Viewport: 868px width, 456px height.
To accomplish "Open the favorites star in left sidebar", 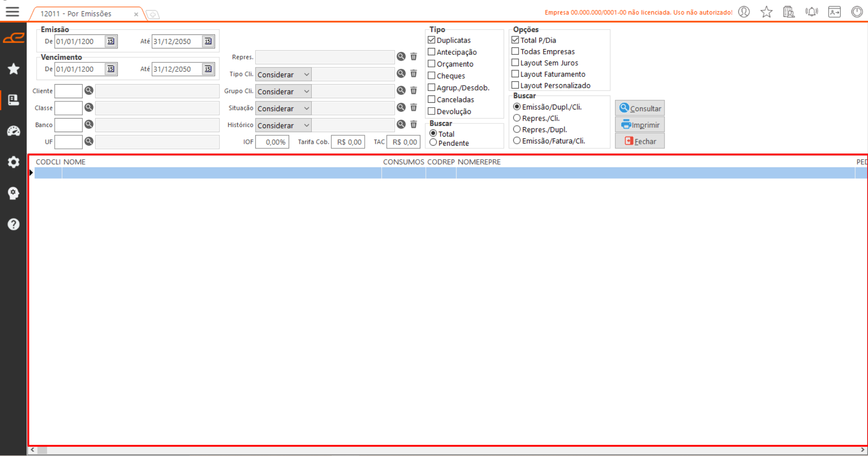I will pos(14,69).
